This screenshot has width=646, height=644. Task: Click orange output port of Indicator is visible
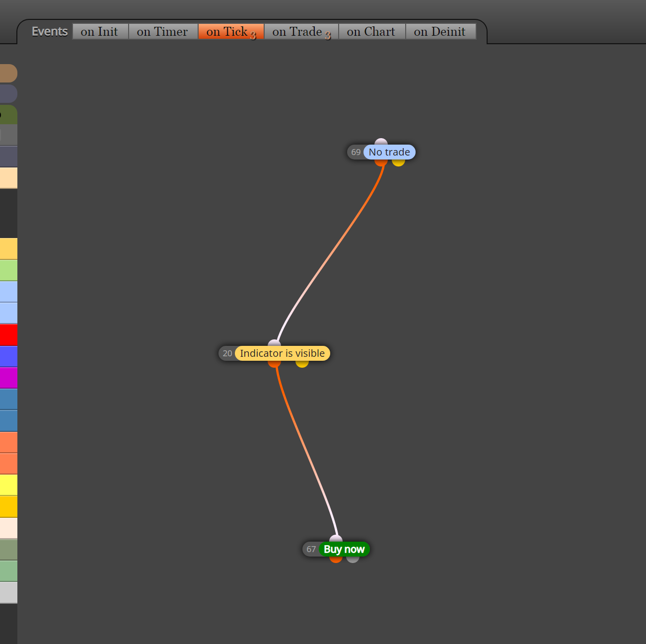[274, 364]
